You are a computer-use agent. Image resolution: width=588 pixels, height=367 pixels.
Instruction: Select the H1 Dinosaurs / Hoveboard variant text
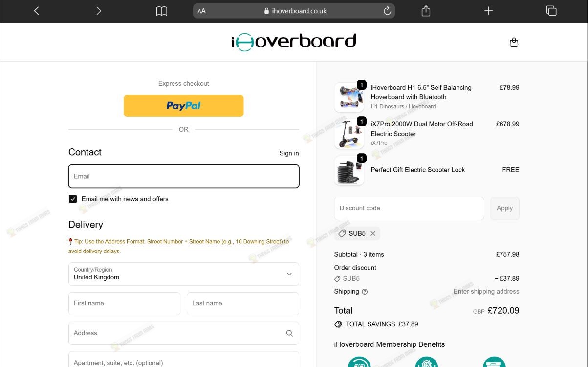click(x=403, y=106)
